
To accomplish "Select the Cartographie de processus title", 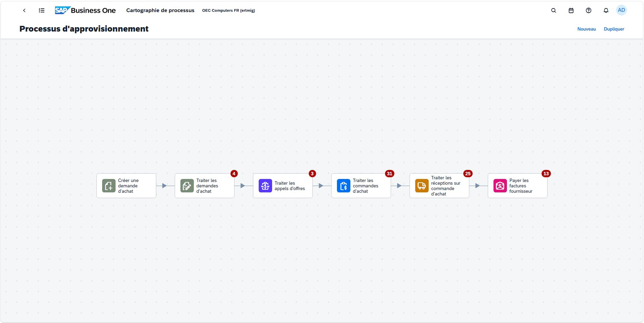I will (160, 10).
